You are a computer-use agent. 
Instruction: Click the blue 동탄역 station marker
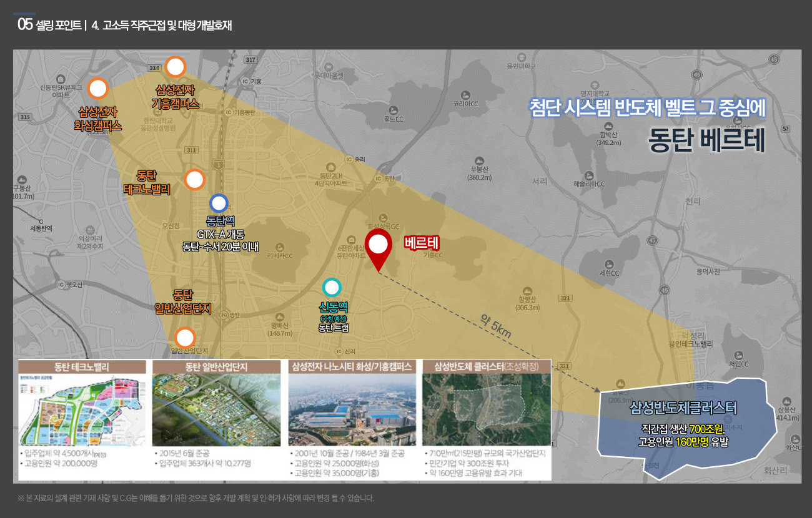pos(219,203)
